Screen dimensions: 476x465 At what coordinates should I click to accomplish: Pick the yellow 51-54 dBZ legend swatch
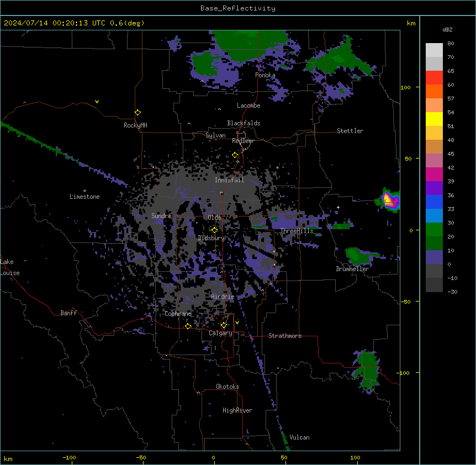434,119
